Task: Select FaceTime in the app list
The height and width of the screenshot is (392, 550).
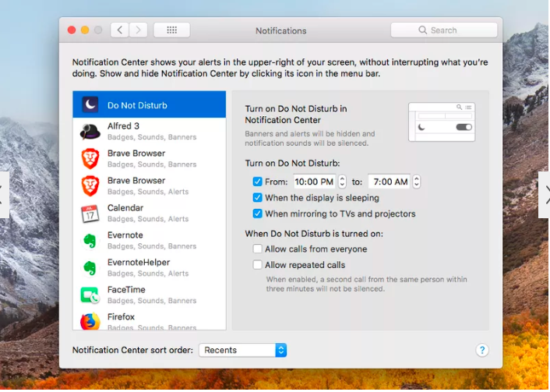Action: point(150,295)
